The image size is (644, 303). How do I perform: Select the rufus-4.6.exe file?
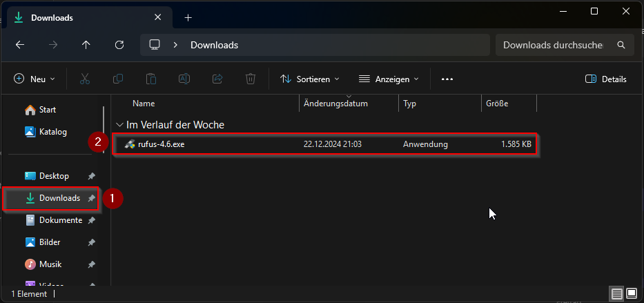[161, 144]
